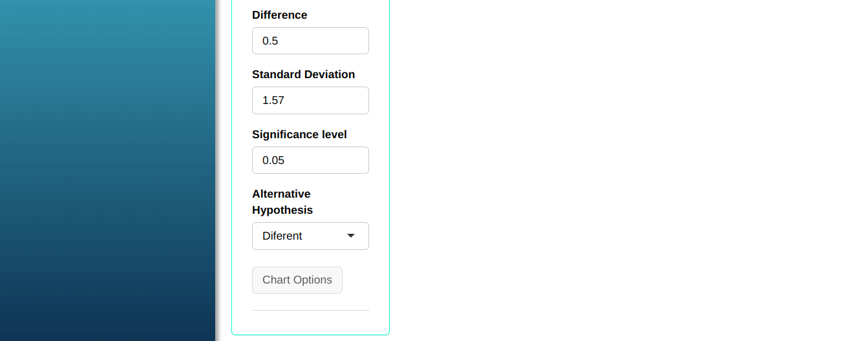The image size is (868, 341).
Task: Click the "Significance level" label
Action: tap(299, 134)
